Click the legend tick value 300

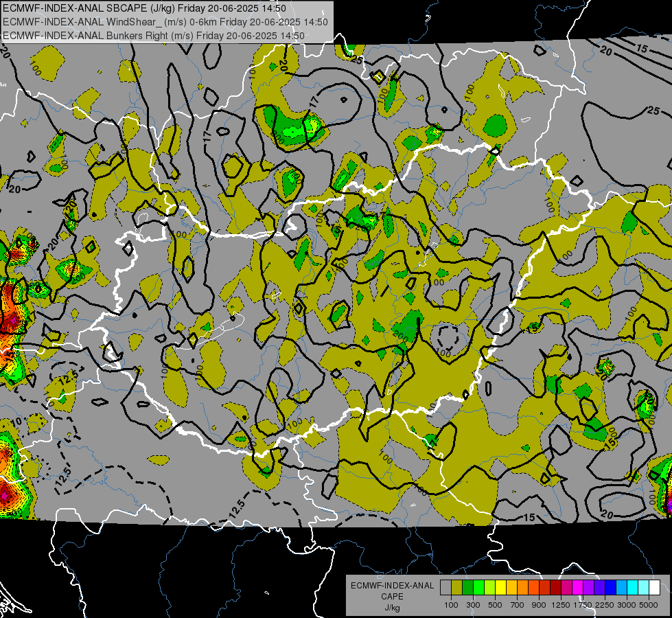tap(473, 605)
